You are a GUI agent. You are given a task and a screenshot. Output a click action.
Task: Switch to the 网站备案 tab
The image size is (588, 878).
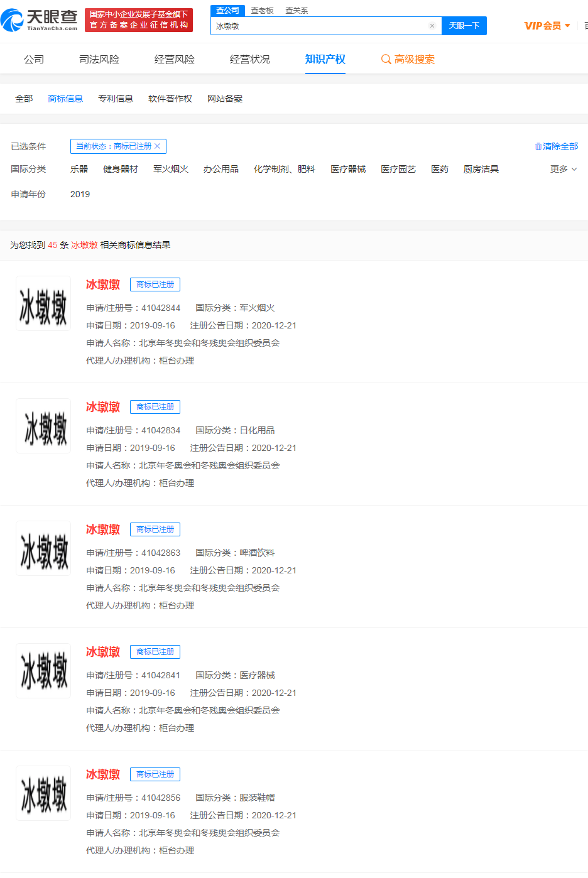[224, 99]
